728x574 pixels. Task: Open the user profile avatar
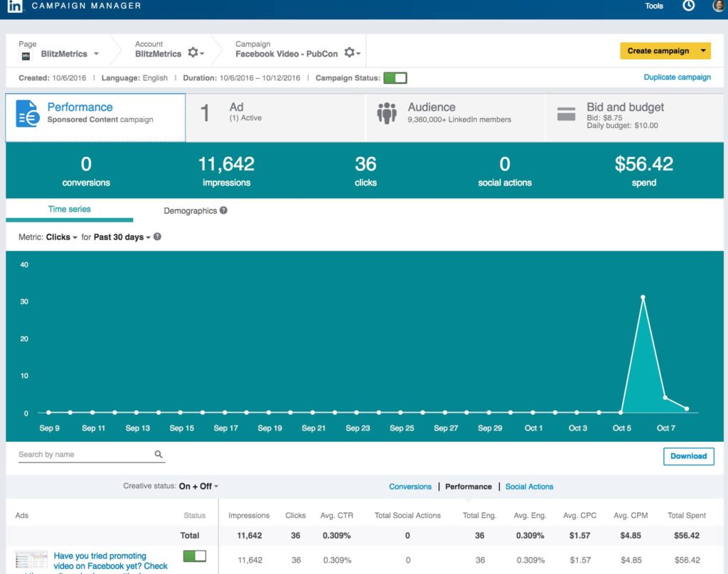pos(719,6)
